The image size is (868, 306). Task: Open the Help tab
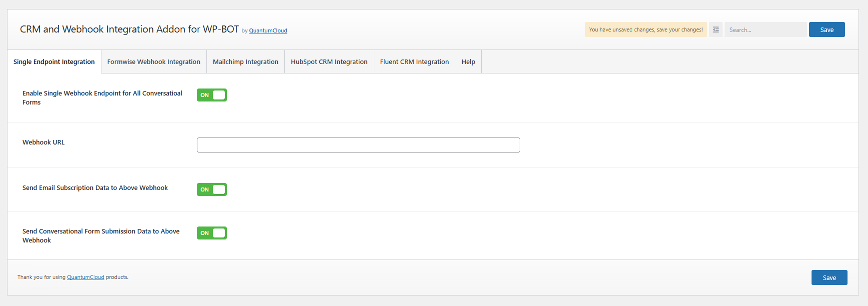point(468,62)
